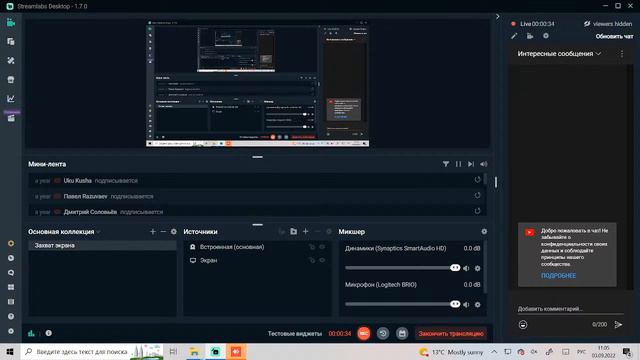This screenshot has width=640, height=360.
Task: Add a new source with plus icon
Action: click(x=305, y=231)
